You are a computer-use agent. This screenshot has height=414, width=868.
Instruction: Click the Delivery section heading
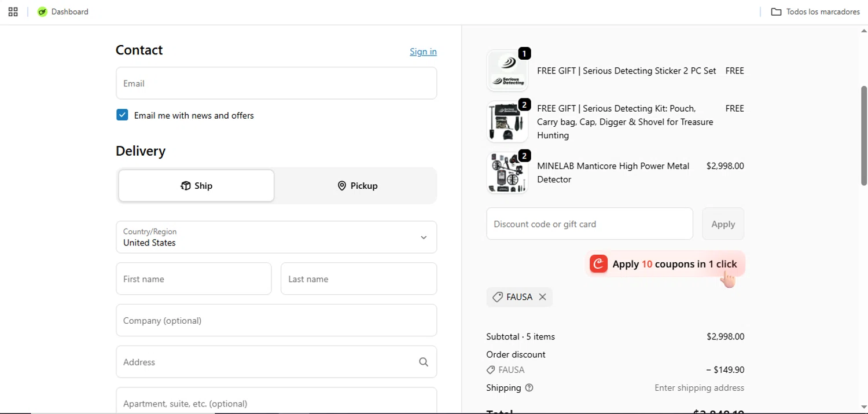pos(141,151)
